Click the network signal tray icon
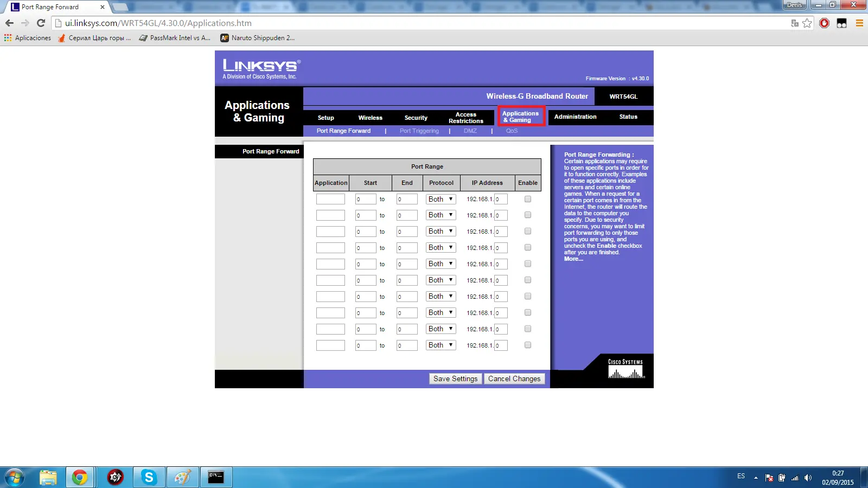This screenshot has height=488, width=868. click(x=795, y=478)
